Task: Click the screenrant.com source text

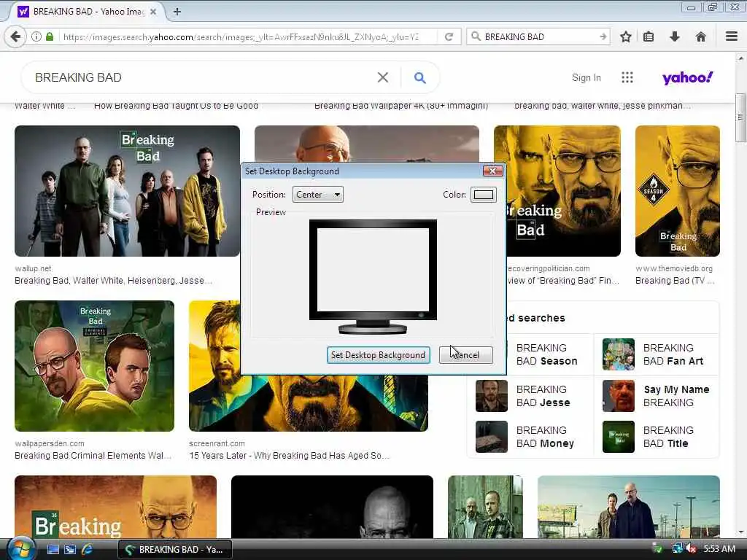Action: tap(217, 443)
